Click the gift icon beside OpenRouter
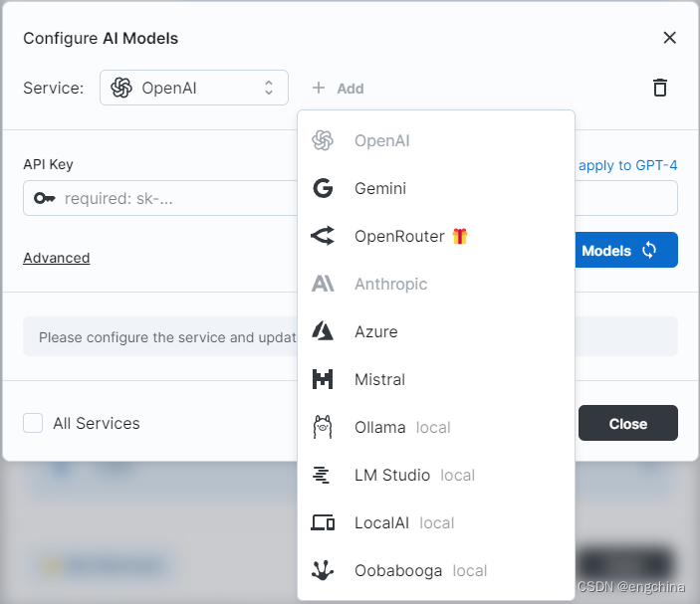This screenshot has height=604, width=700. coord(460,236)
